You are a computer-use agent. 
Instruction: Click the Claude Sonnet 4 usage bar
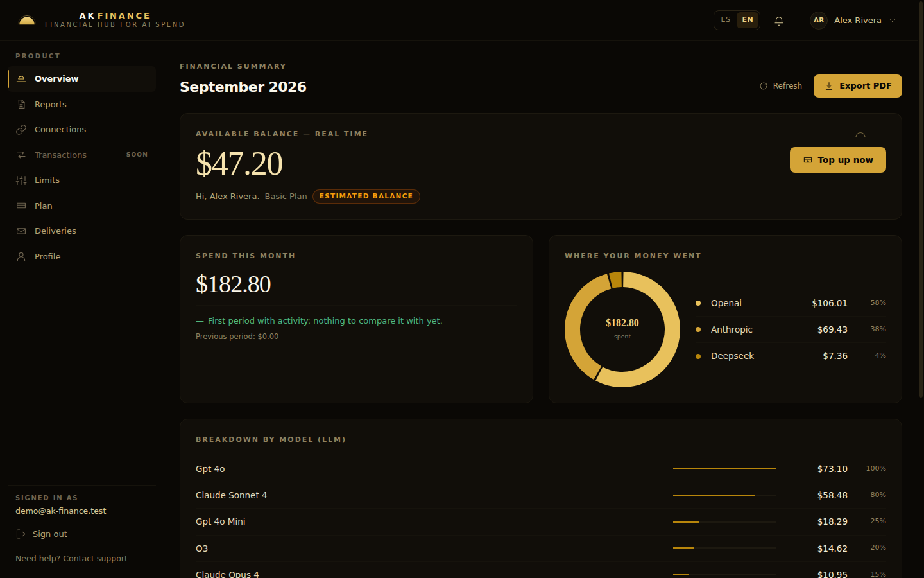tap(724, 495)
